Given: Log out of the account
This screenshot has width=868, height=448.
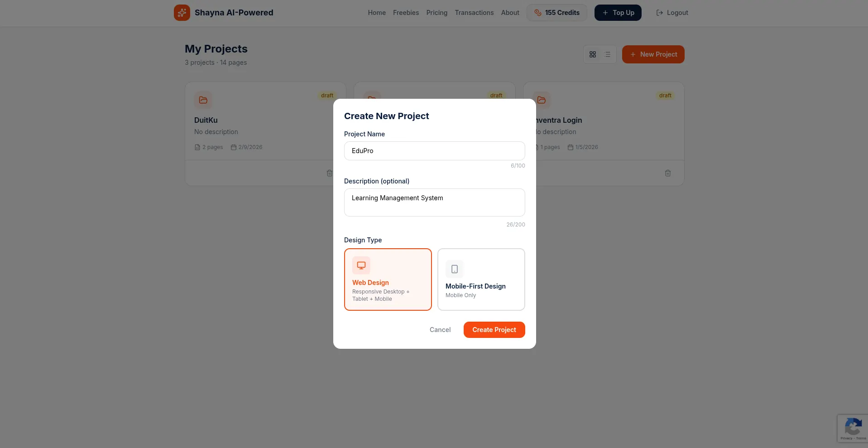Looking at the screenshot, I should point(672,13).
